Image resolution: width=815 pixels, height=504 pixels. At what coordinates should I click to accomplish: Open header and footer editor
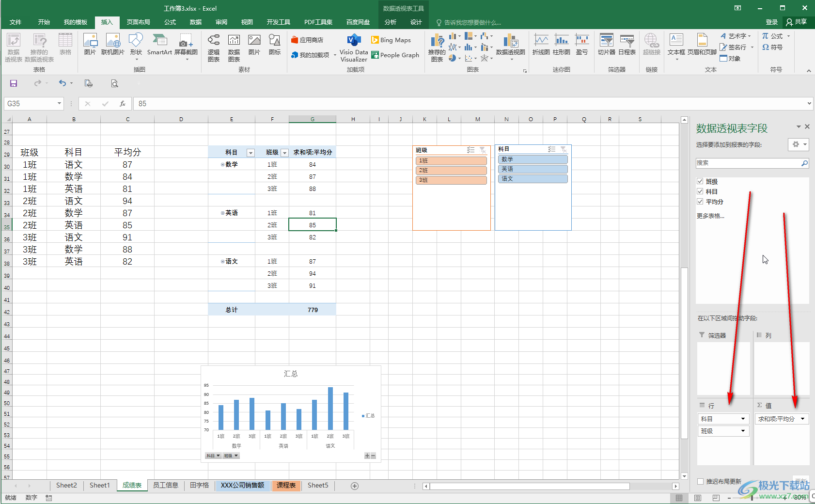point(702,45)
